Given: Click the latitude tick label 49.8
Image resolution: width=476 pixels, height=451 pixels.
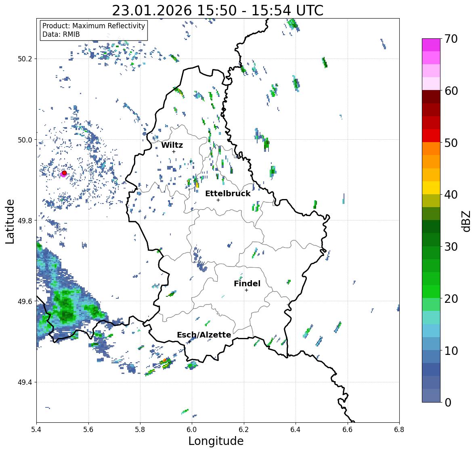Looking at the screenshot, I should pyautogui.click(x=25, y=220).
